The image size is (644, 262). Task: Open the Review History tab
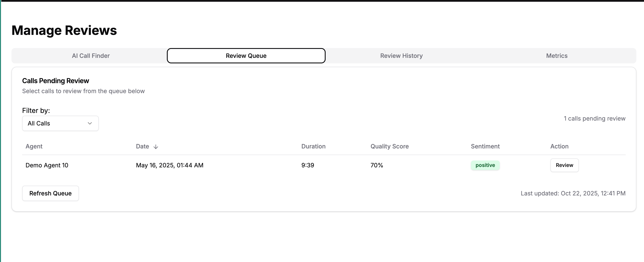pos(401,56)
